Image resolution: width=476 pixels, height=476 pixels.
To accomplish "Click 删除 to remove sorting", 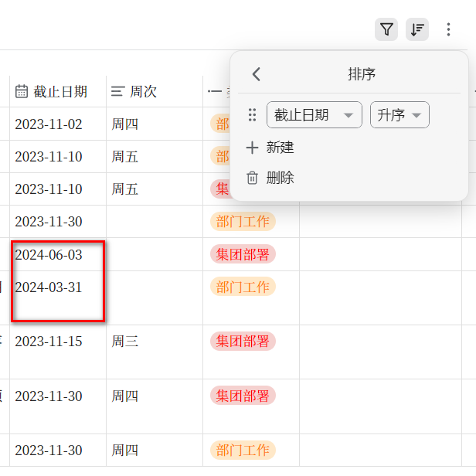I will coord(280,178).
